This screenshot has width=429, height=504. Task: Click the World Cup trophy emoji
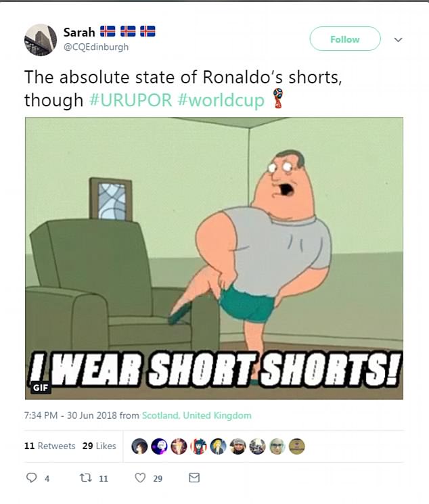click(278, 98)
